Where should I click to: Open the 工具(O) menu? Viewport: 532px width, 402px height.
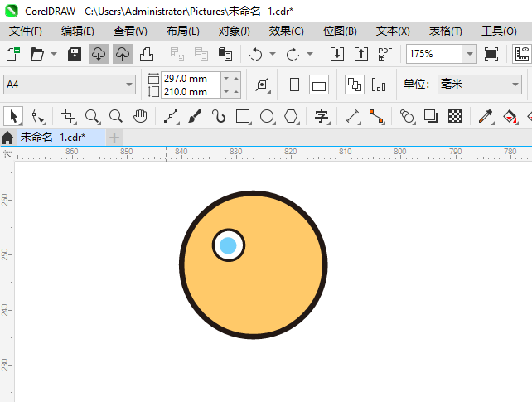(x=499, y=31)
